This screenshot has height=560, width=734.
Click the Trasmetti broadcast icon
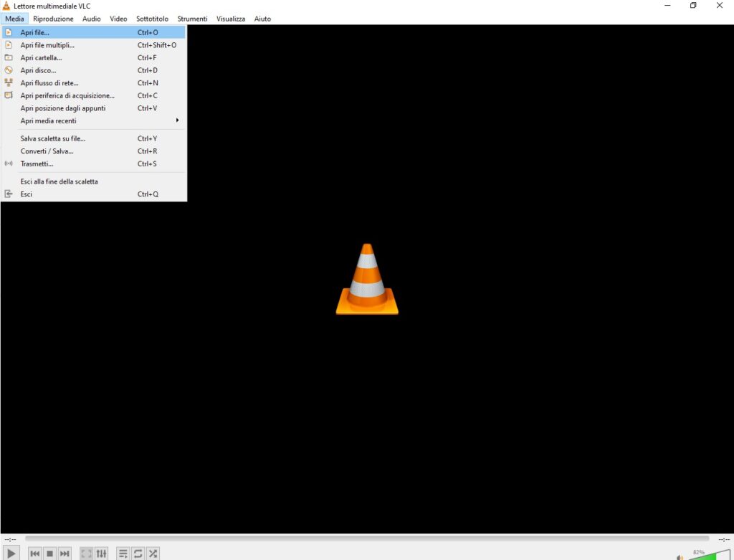point(9,163)
